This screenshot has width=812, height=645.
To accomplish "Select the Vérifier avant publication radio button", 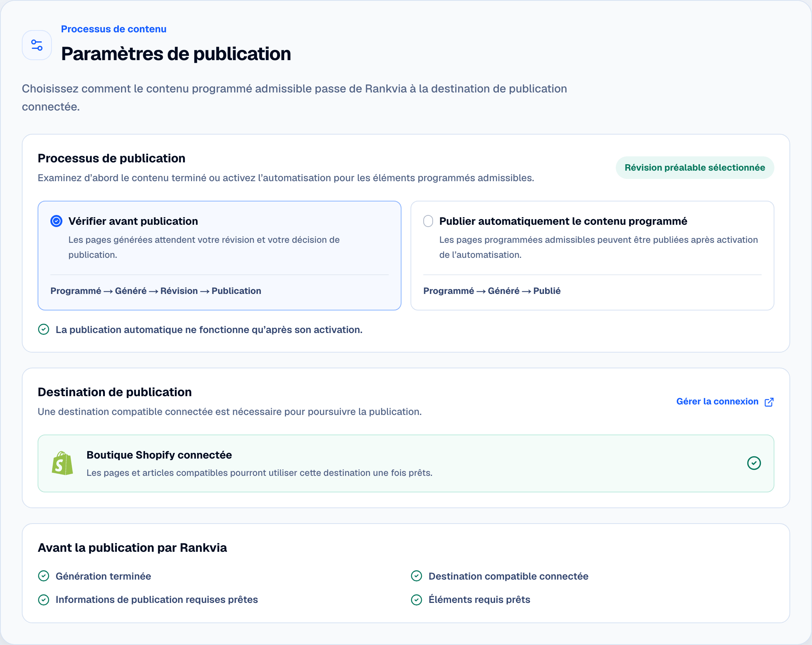I will (56, 221).
